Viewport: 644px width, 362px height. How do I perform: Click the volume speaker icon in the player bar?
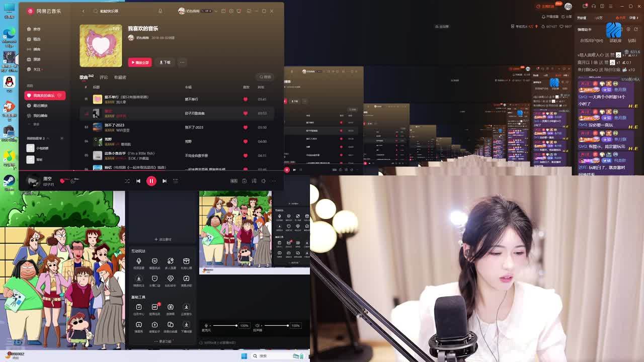tap(264, 181)
